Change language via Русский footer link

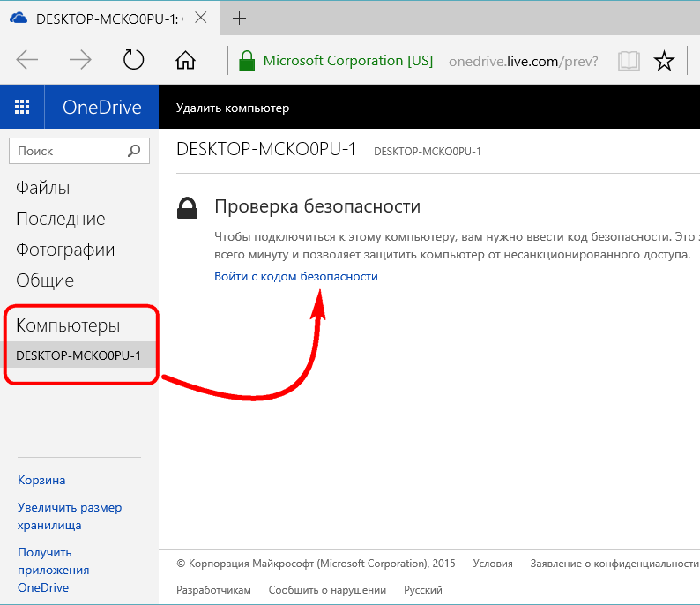point(423,590)
